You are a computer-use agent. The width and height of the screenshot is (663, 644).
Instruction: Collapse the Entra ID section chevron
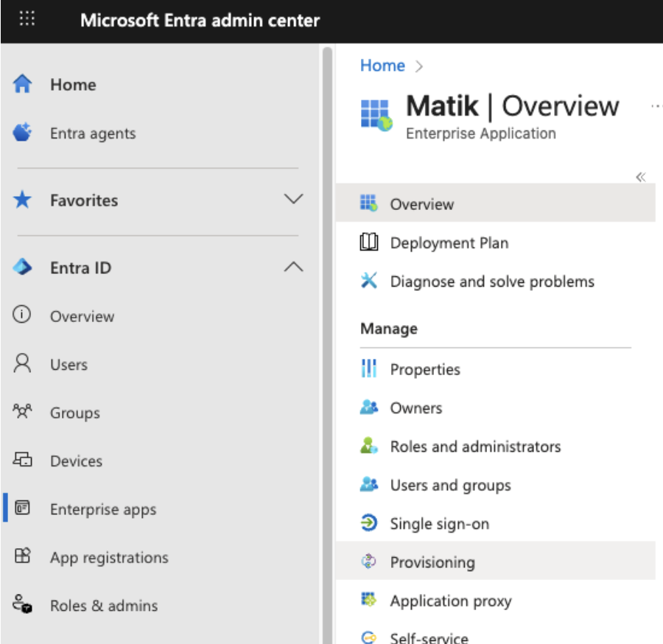[293, 267]
